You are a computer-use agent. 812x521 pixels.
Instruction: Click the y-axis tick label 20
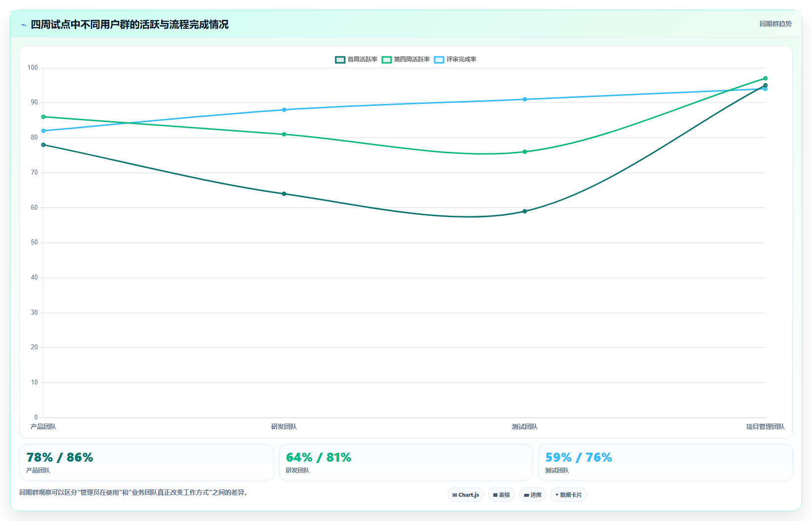click(34, 347)
